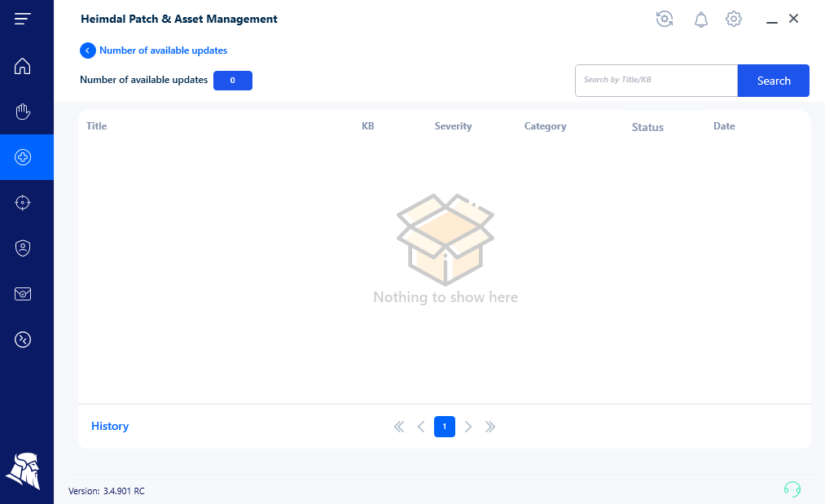Click the Number of available updates link
Screen dimensions: 825x504
(x=163, y=50)
